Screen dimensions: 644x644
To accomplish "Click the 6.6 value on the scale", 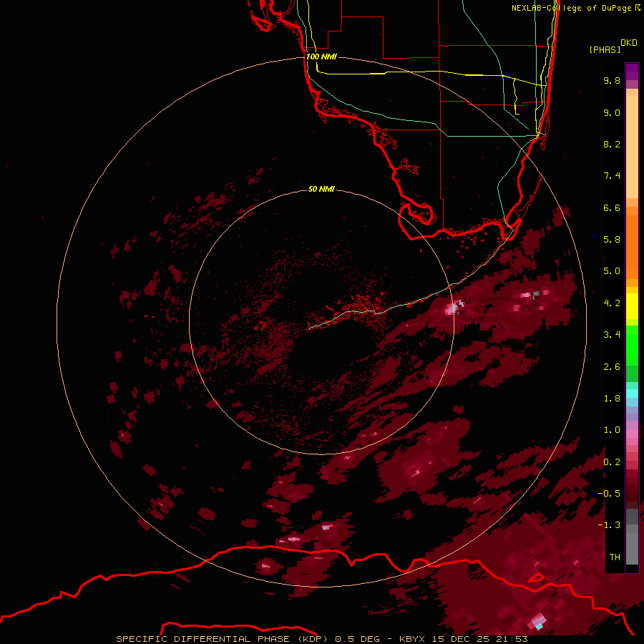I will coord(612,208).
